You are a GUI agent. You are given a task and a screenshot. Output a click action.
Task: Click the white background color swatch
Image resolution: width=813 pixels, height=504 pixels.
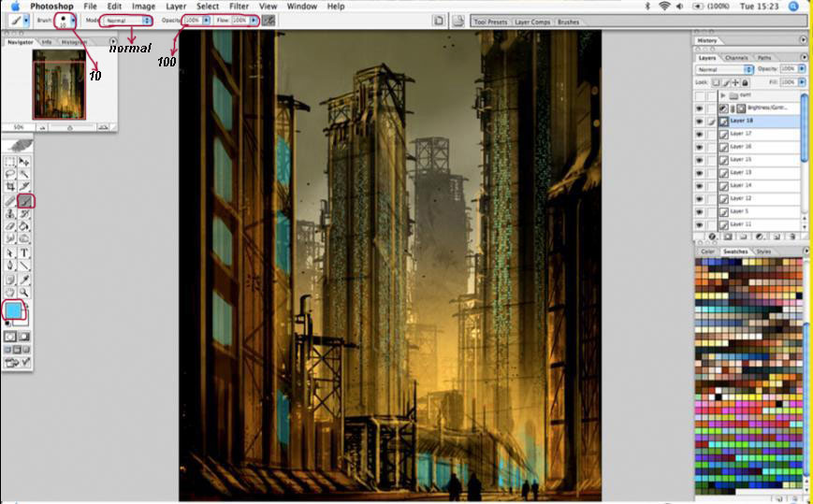coord(23,319)
